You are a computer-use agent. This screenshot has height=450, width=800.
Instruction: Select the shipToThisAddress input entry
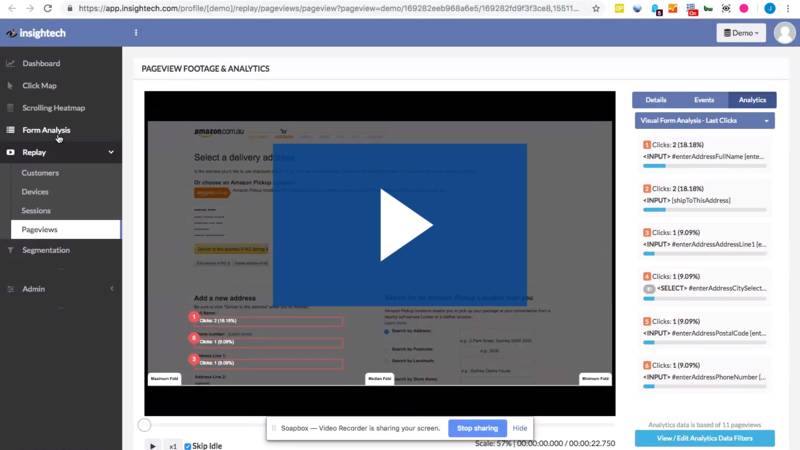click(704, 199)
